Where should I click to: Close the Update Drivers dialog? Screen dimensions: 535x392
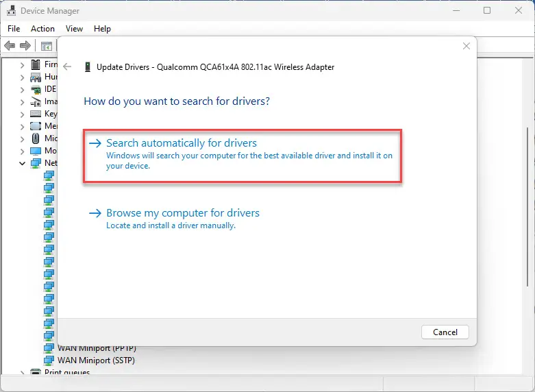pyautogui.click(x=466, y=46)
